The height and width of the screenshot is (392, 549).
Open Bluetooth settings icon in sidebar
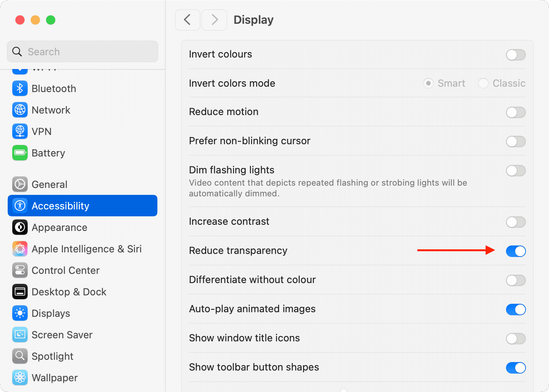click(20, 89)
